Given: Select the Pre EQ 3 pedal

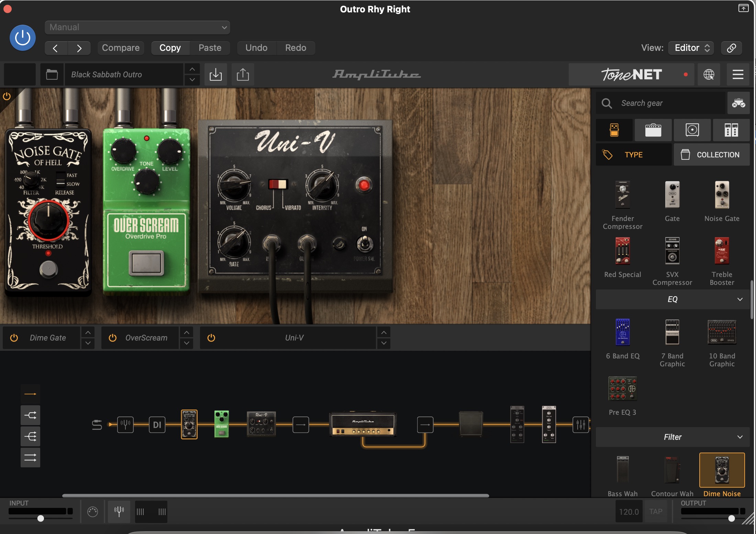Looking at the screenshot, I should tap(623, 396).
